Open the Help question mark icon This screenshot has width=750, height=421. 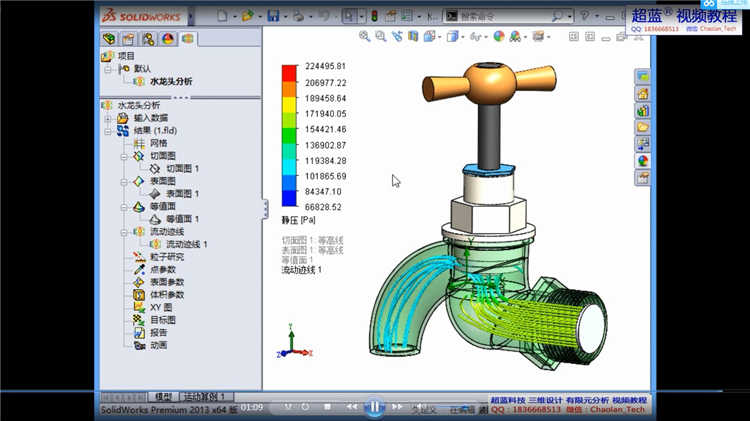click(x=585, y=16)
